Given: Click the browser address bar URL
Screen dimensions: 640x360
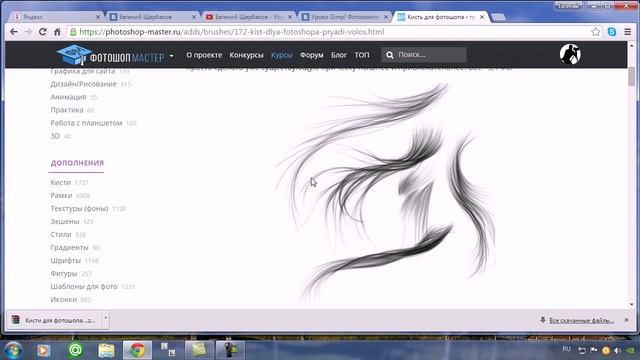Looking at the screenshot, I should pos(232,32).
